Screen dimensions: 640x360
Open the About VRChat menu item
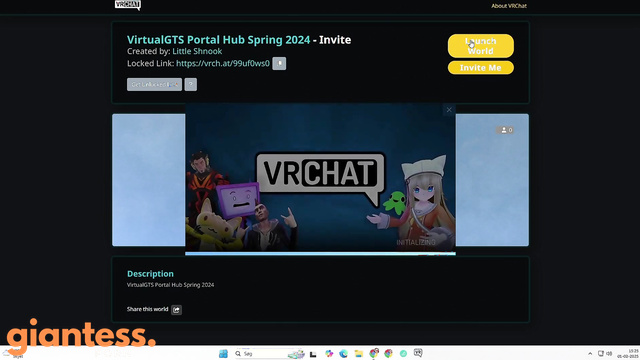[509, 6]
